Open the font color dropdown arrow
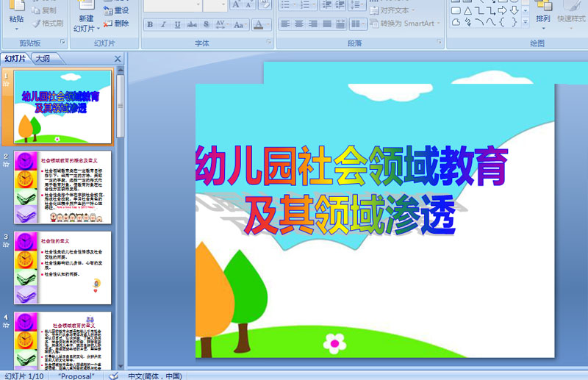The height and width of the screenshot is (380, 588). tap(268, 24)
